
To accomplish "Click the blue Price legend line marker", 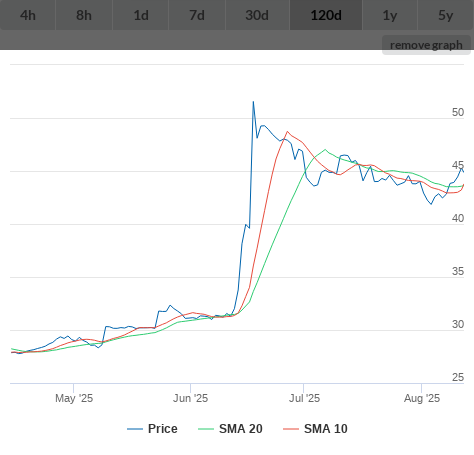I will tap(135, 429).
